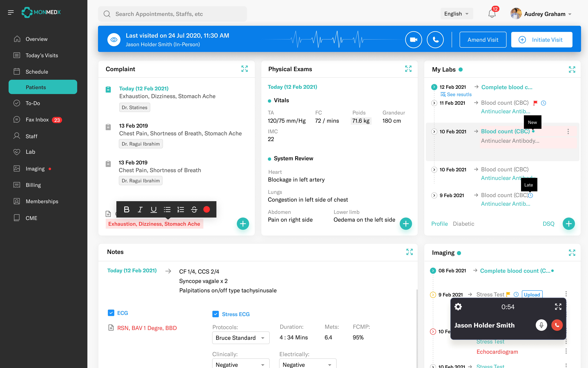Click the late clock icon on 9 Feb lab
The image size is (588, 368).
click(530, 195)
